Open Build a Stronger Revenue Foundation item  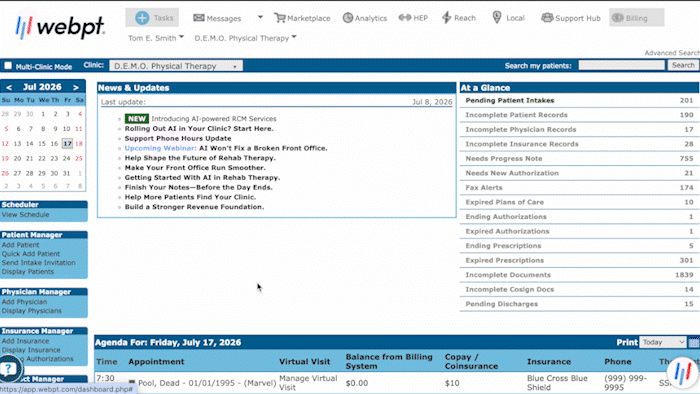(194, 207)
